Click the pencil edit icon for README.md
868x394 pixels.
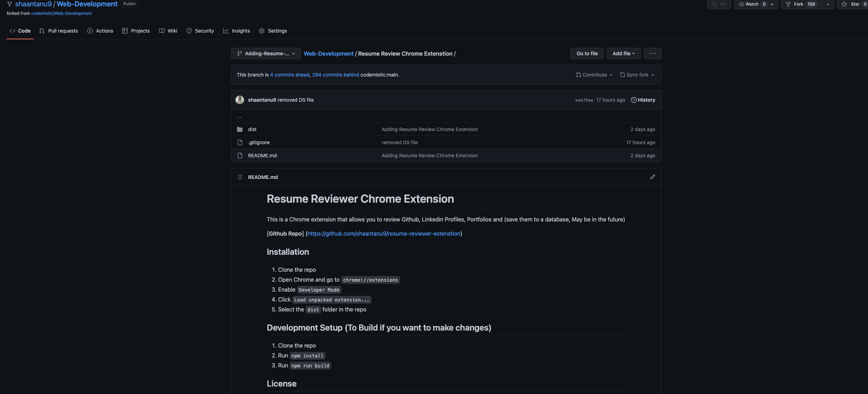click(652, 177)
